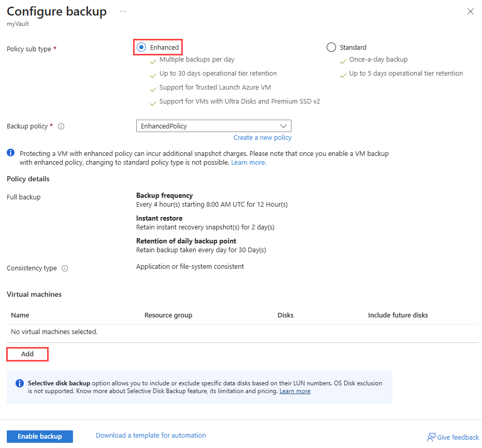Select the Enhanced policy sub type
Screen dimensions: 482x448
click(x=141, y=48)
